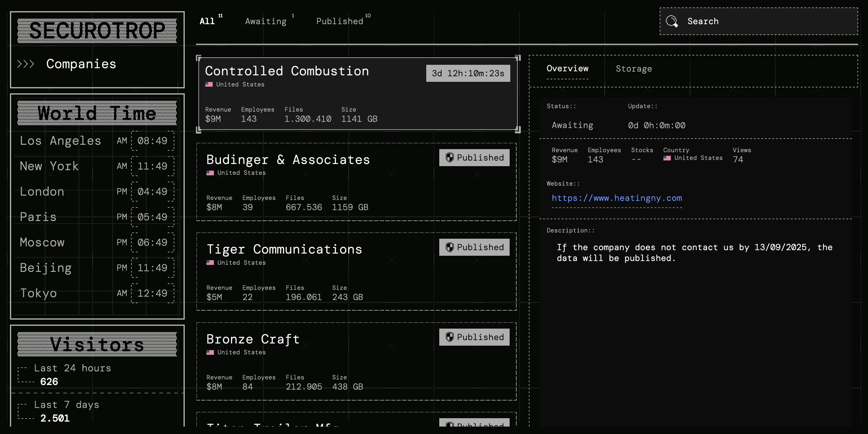Click the SECUROTROP logo
The image size is (868, 434).
pos(97,31)
